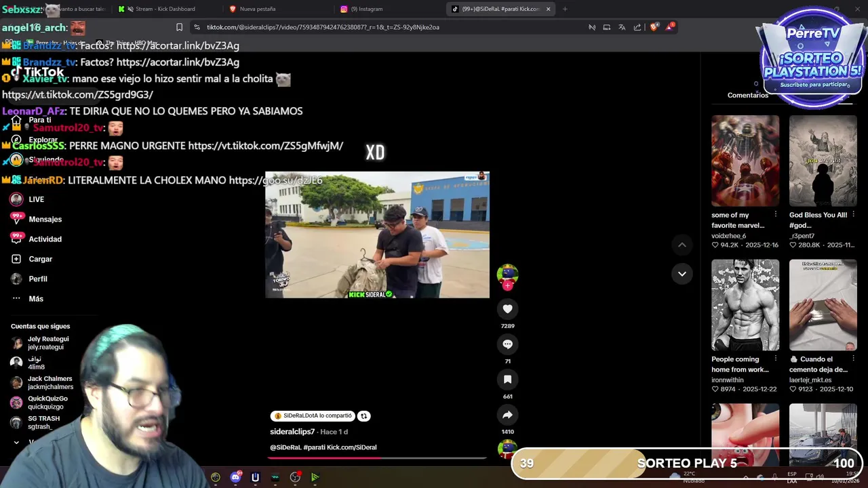
Task: Follow the creator via red plus badge
Action: [507, 286]
